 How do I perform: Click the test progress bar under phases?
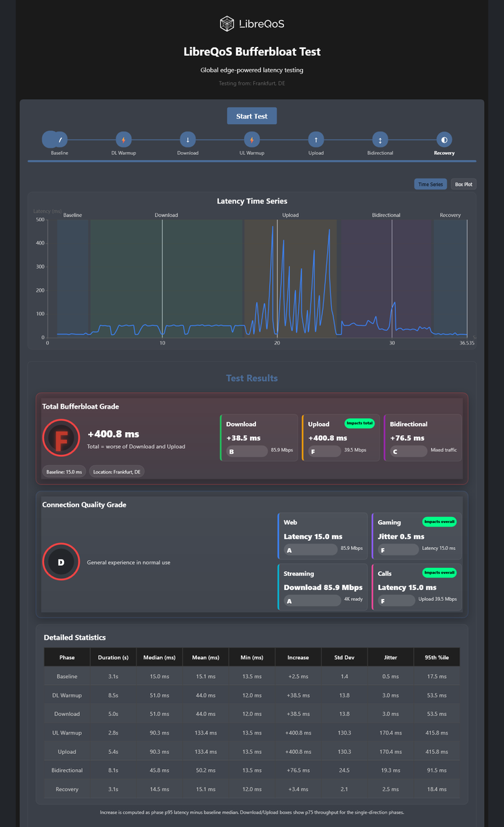[x=252, y=161]
